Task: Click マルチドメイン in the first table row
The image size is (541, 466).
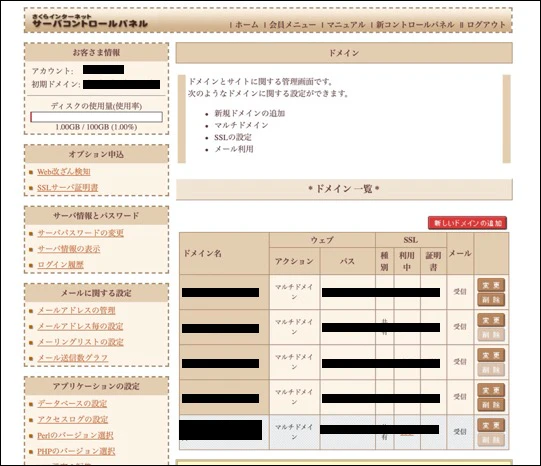Action: [294, 292]
